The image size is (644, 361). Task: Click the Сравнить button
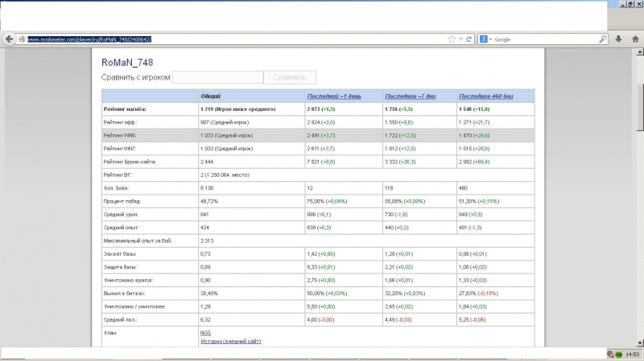click(x=290, y=77)
